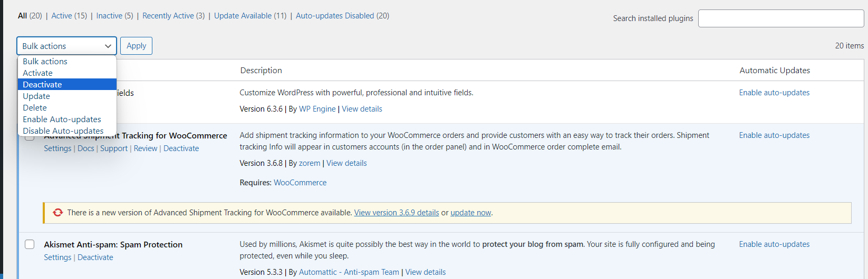Open 'View version 3.6.9 details' link
Viewport: 868px width, 279px height.
pyautogui.click(x=397, y=213)
